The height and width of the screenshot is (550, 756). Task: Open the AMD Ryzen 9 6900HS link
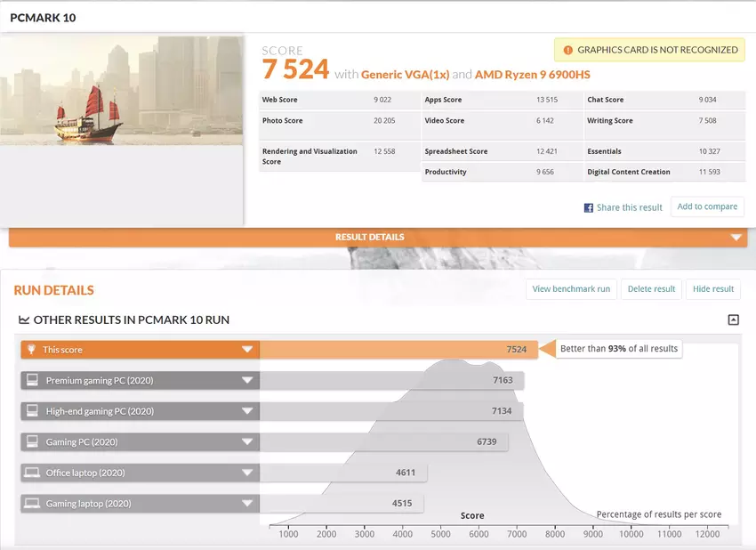(532, 75)
